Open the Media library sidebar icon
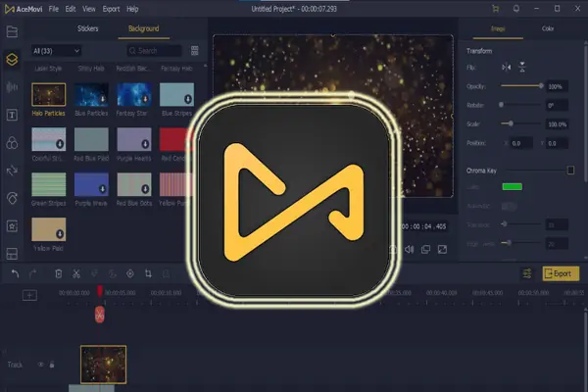 point(12,32)
